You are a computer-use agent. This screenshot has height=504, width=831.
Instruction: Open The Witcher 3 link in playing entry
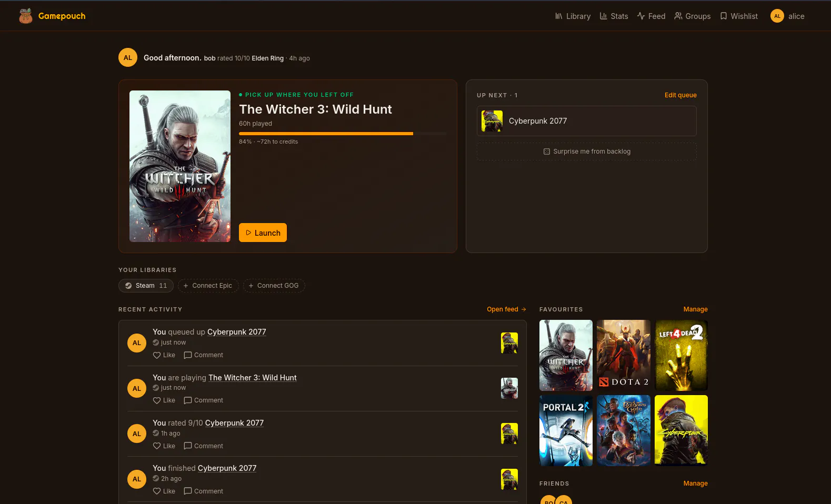pos(253,378)
